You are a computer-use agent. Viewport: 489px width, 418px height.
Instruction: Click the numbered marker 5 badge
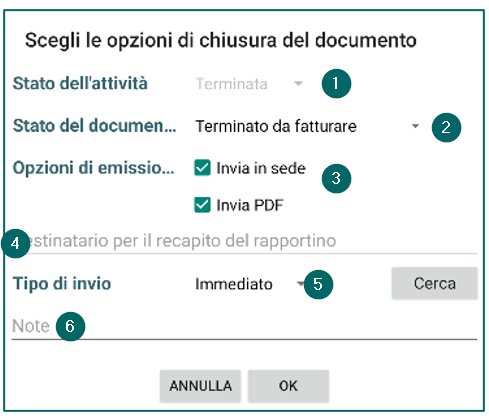318,284
